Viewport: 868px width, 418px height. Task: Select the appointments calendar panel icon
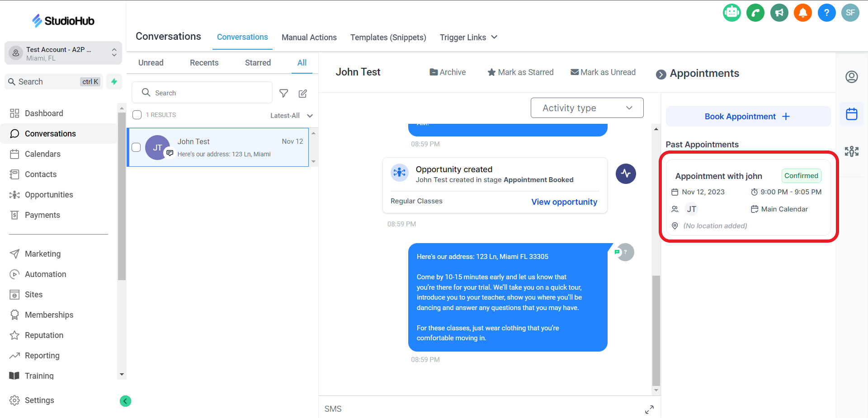(x=852, y=114)
